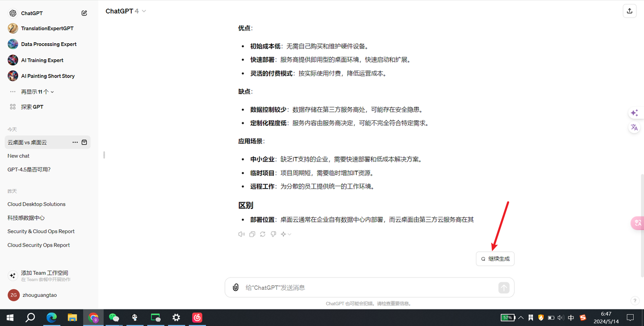644x326 pixels.
Task: Read the response aloud with speaker icon
Action: 241,234
